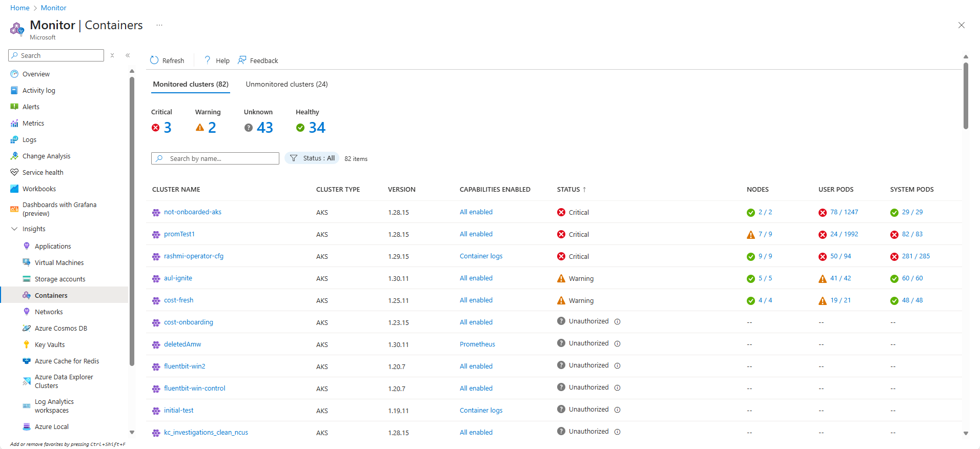
Task: Click the Monitor breadcrumb link
Action: click(54, 8)
